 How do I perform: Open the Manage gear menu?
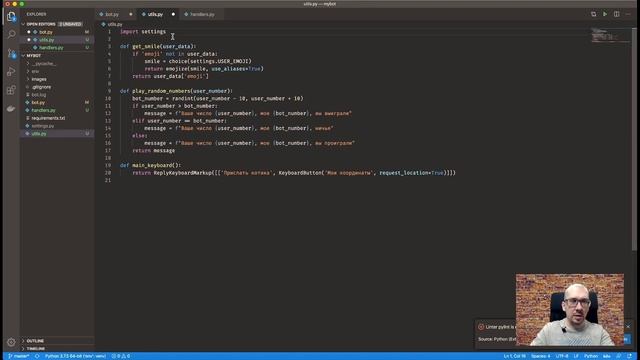point(11,342)
